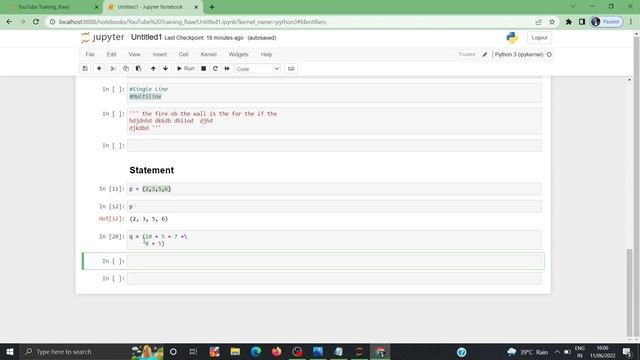Move selected cell down arrow
This screenshot has height=360, width=640.
pyautogui.click(x=165, y=69)
